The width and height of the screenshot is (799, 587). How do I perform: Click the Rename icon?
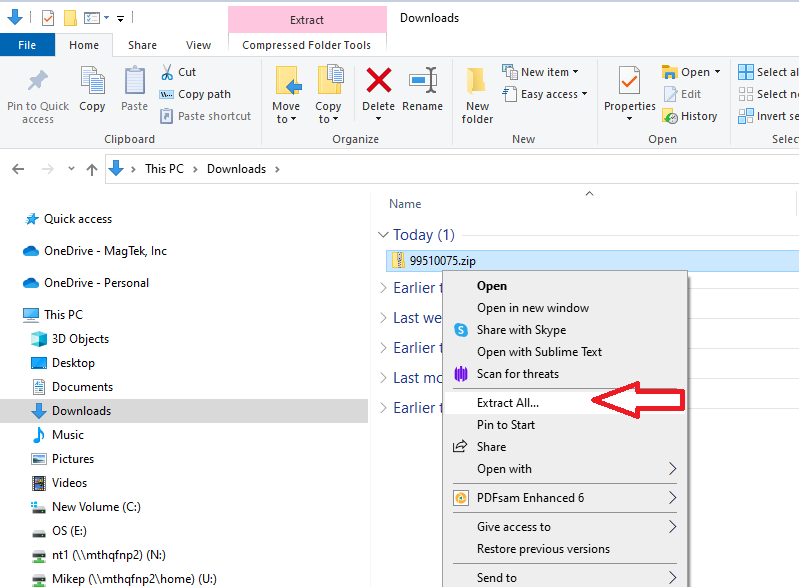[x=423, y=81]
